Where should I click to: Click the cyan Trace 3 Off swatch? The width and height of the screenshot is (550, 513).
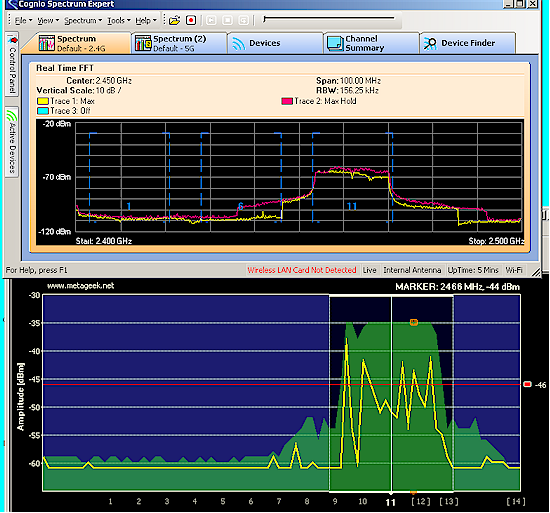coord(42,111)
